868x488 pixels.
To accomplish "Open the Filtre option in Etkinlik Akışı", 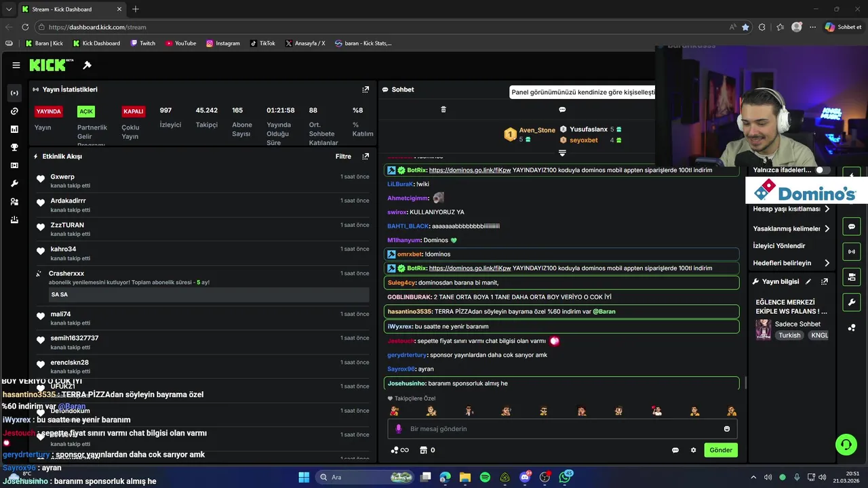I will (343, 157).
